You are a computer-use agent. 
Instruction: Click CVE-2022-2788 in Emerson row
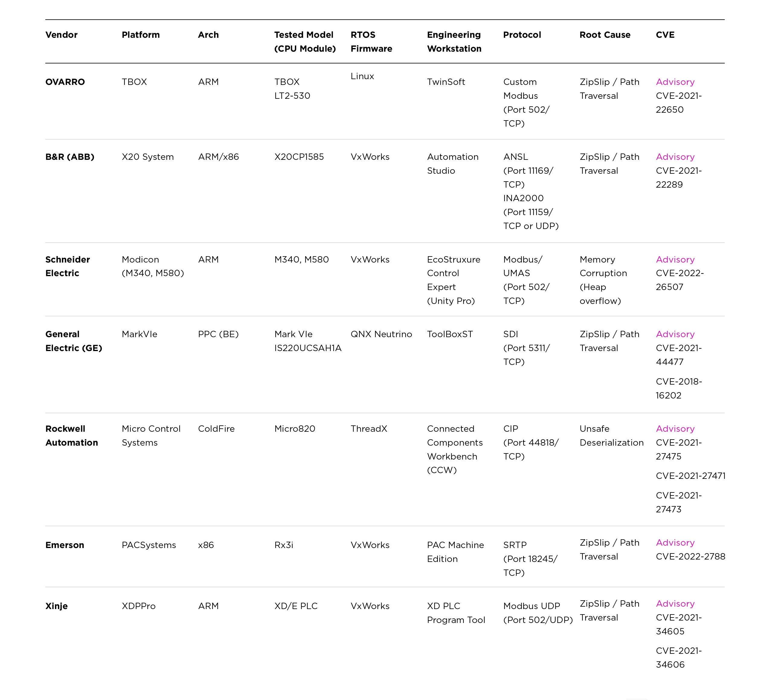(x=690, y=556)
